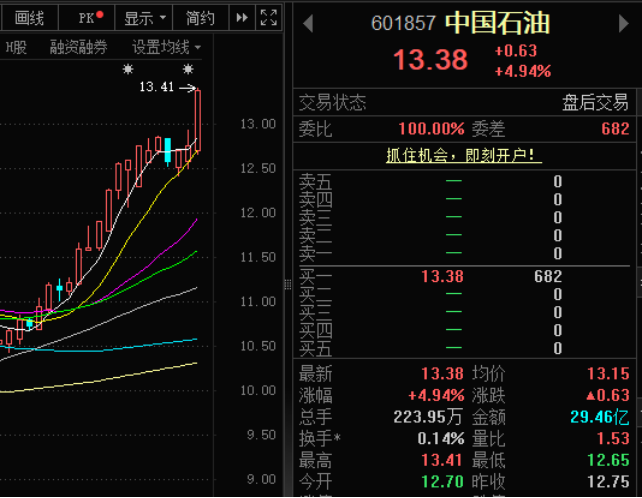Click the 量比 1.53 value
Screen dimensions: 642x498
[613, 439]
